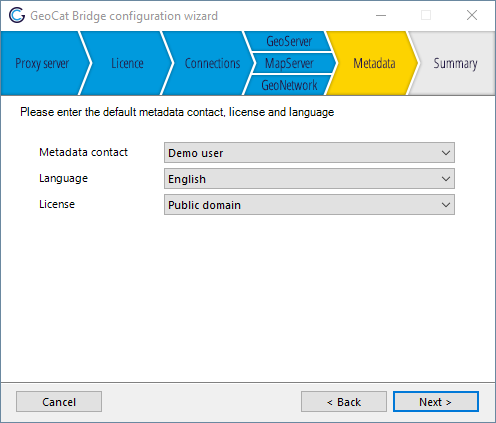The image size is (496, 423).
Task: Click the GeoCat logo icon in title bar
Action: pos(17,15)
